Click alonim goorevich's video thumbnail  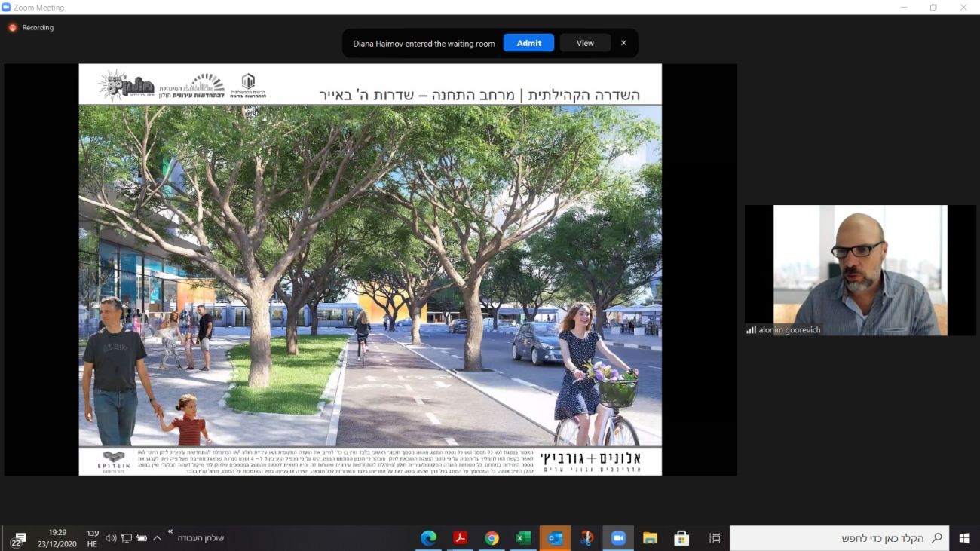tap(859, 270)
